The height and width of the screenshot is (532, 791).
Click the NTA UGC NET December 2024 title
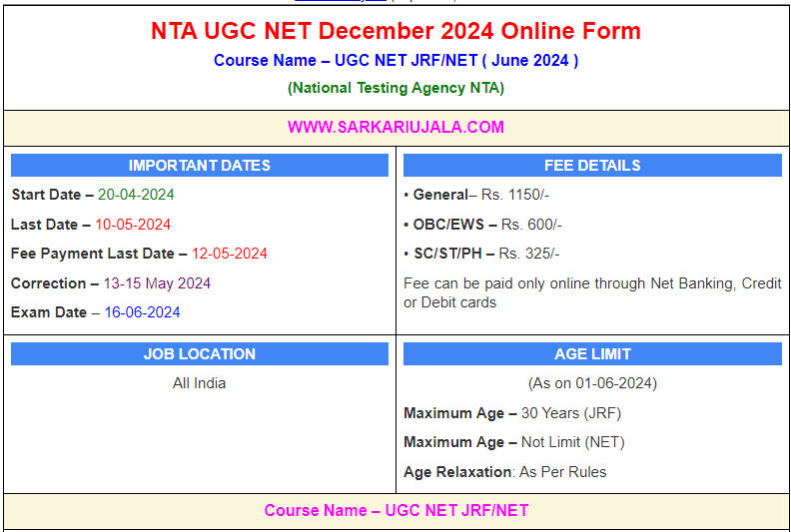[395, 31]
